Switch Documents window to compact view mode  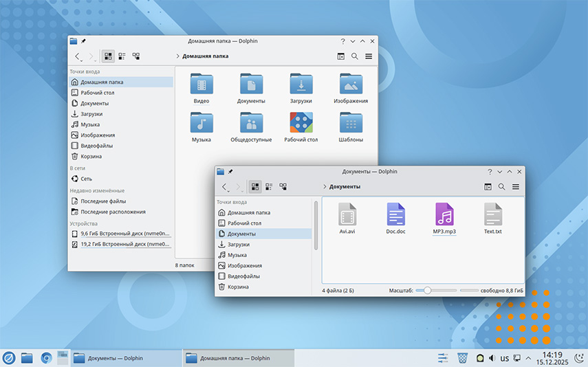coord(269,186)
